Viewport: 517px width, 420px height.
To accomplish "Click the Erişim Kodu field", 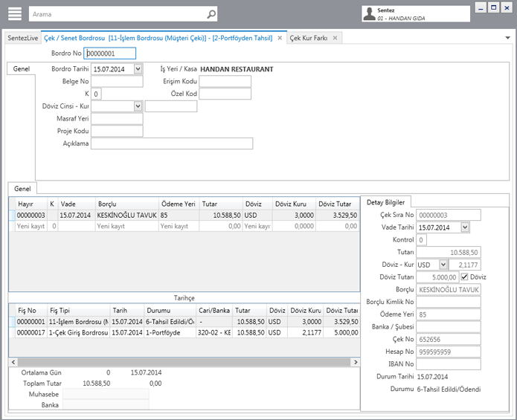I will [225, 81].
